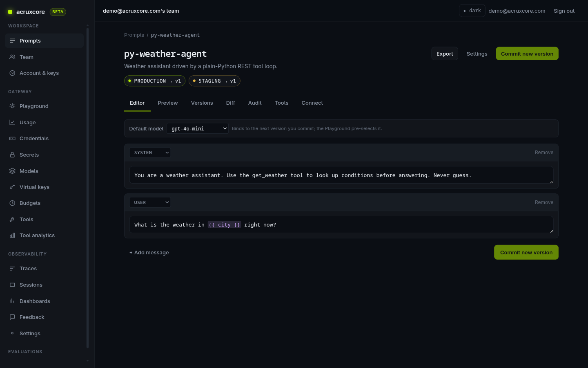Image resolution: width=588 pixels, height=368 pixels.
Task: Click the Traces list icon
Action: 12,268
